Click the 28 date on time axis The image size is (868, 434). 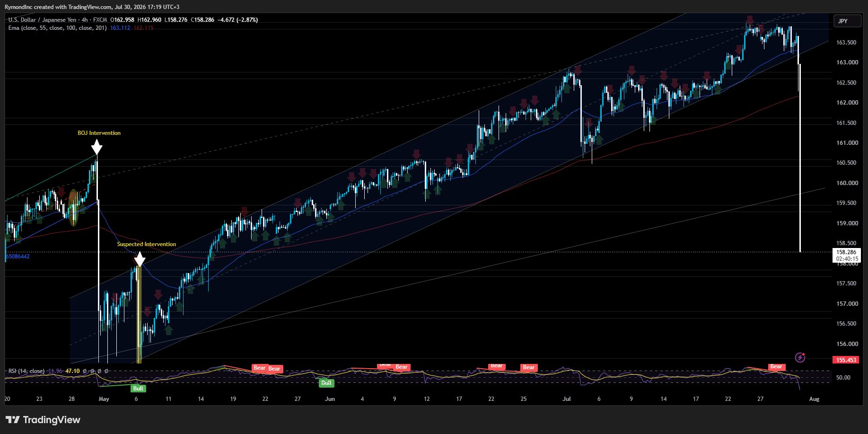point(71,399)
